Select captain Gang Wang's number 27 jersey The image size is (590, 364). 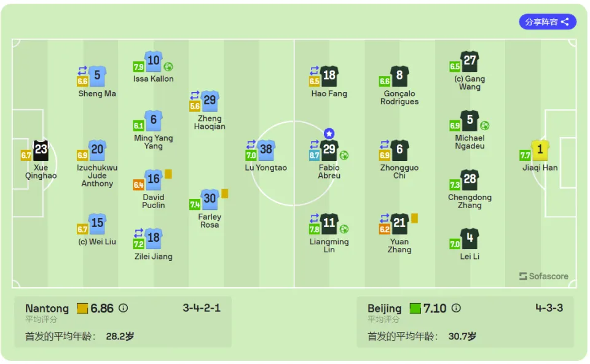pos(470,61)
